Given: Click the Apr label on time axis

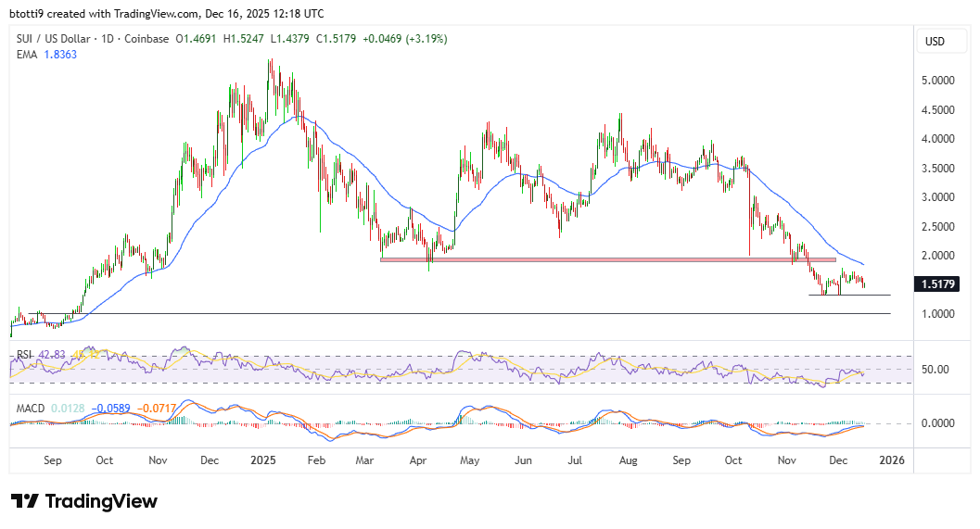Looking at the screenshot, I should coord(416,460).
